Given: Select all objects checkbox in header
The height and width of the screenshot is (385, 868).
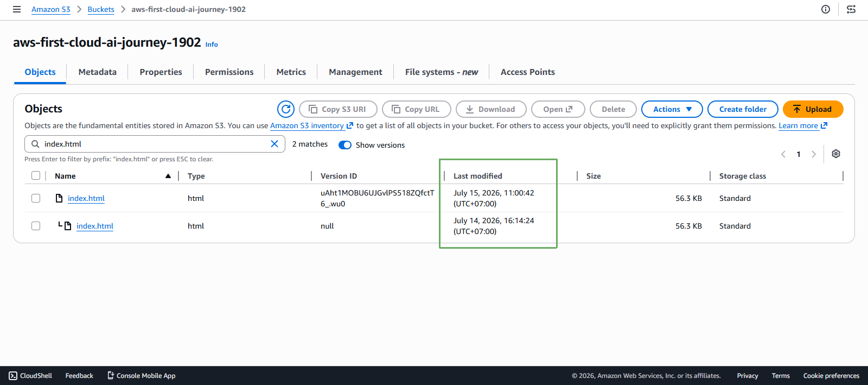Looking at the screenshot, I should click(x=36, y=175).
